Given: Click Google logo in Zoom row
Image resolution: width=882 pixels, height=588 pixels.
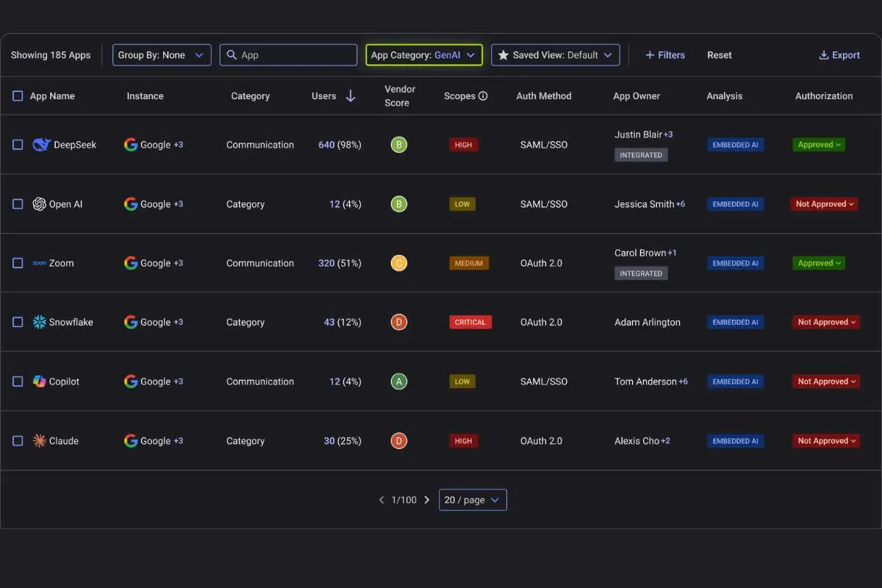Looking at the screenshot, I should click(x=131, y=263).
